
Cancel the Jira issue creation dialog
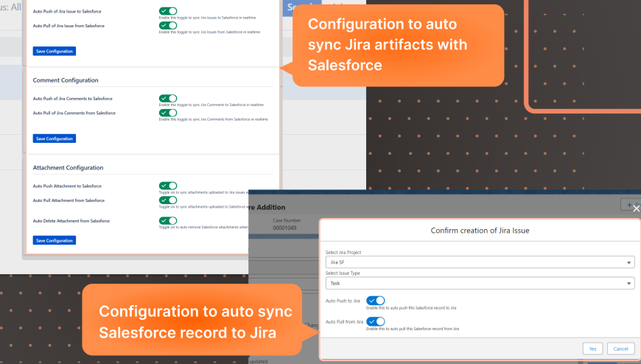(620, 348)
